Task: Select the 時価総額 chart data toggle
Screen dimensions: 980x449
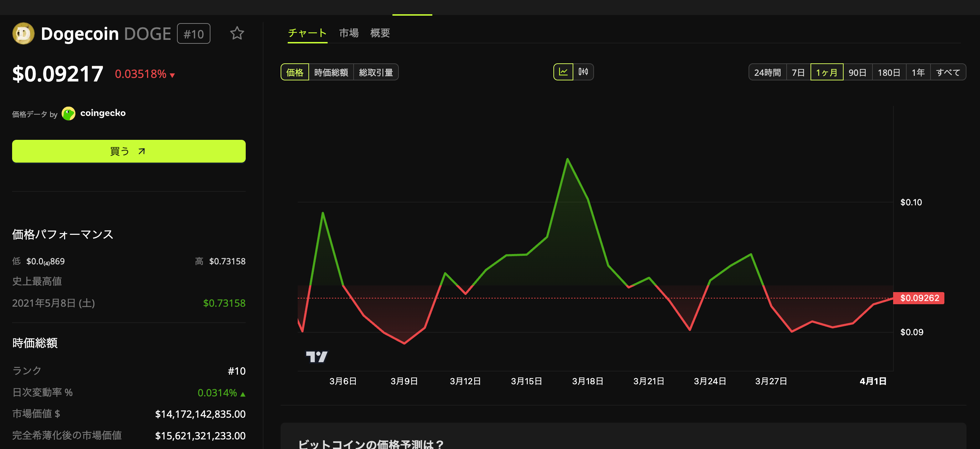Action: (x=331, y=72)
